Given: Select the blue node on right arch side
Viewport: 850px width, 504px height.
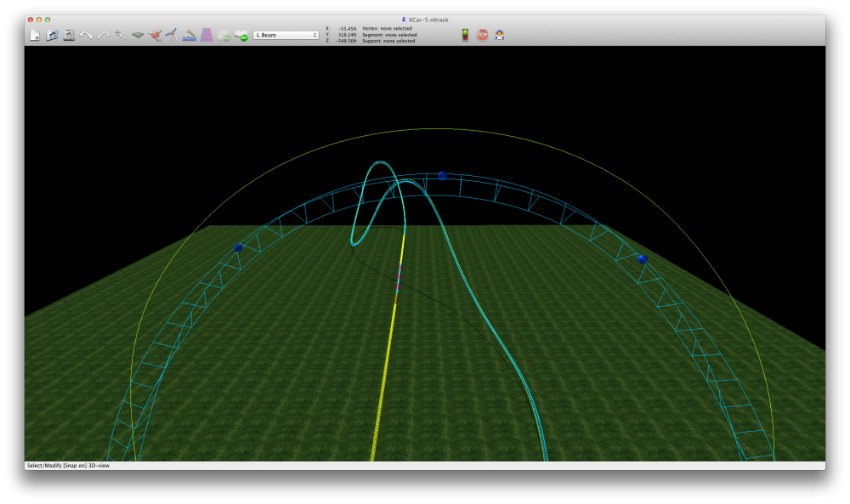Looking at the screenshot, I should point(643,259).
